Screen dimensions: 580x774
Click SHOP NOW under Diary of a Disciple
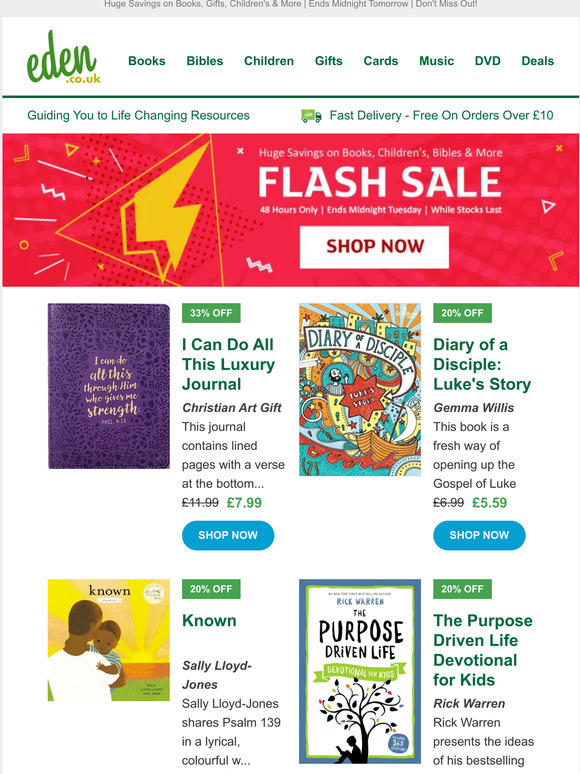(479, 535)
